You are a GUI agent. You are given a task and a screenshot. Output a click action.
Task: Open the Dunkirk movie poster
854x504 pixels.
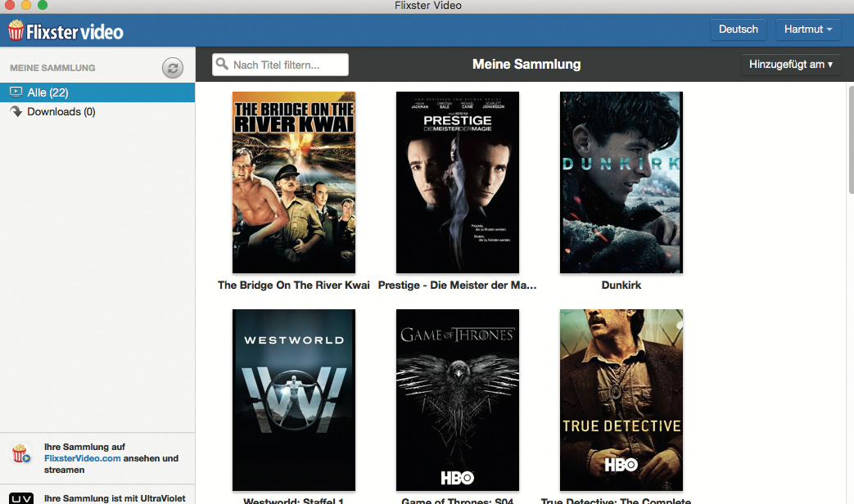(621, 182)
